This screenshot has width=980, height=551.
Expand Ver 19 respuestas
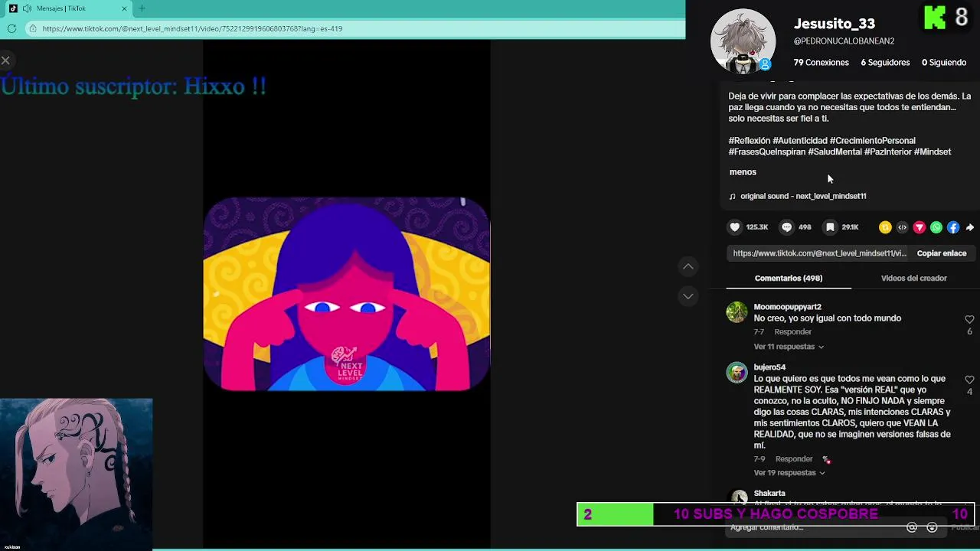789,473
